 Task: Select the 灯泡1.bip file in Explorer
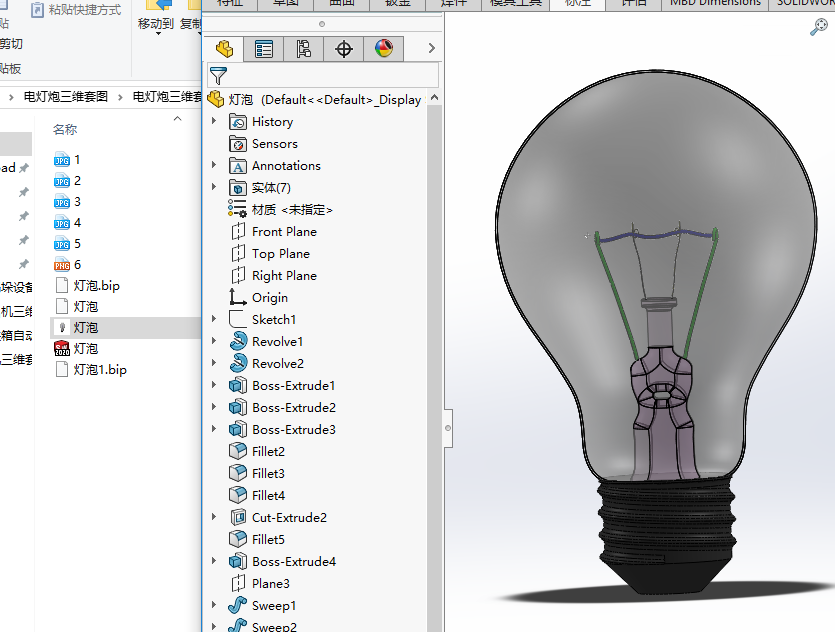click(100, 370)
